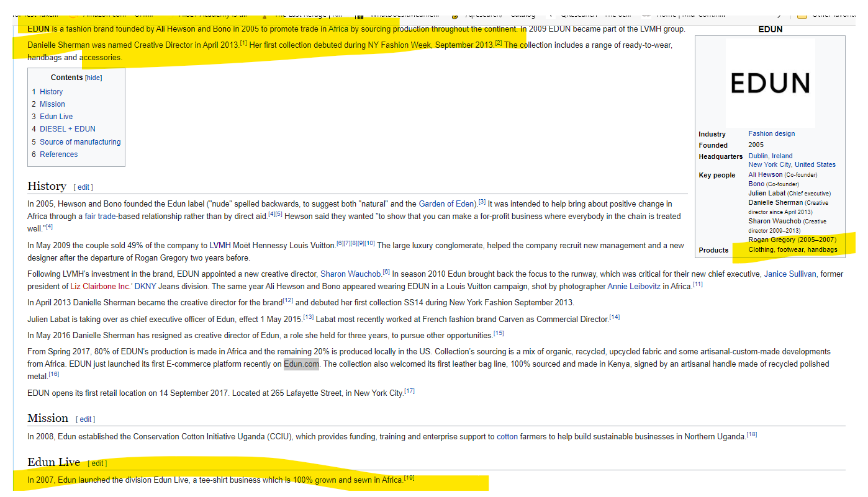Click the Headquarters label in infobox
868x497 pixels.
coord(720,156)
